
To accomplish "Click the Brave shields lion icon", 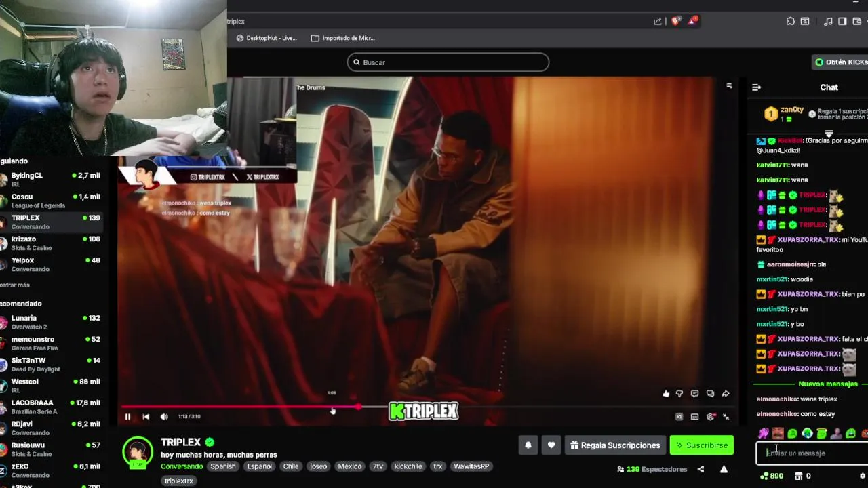I will coord(675,22).
